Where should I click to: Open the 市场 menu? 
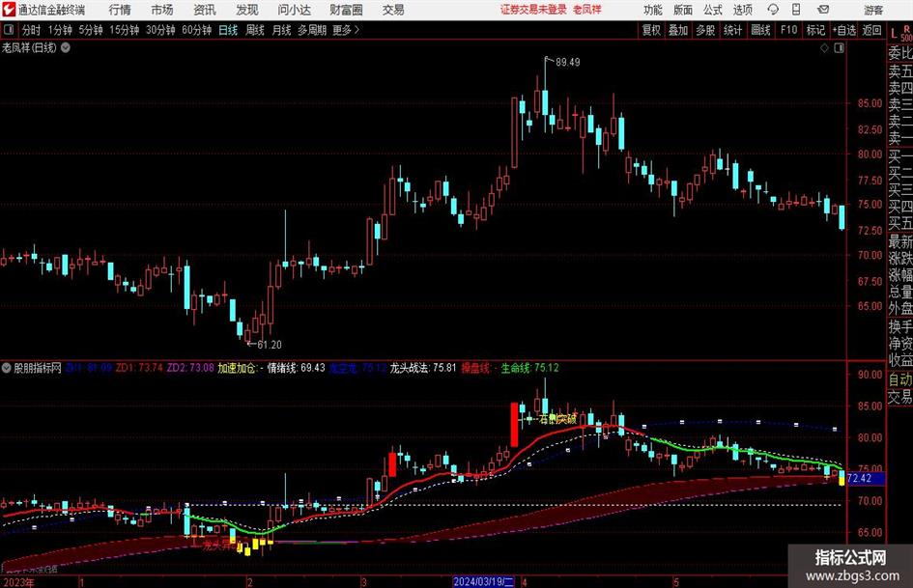162,10
